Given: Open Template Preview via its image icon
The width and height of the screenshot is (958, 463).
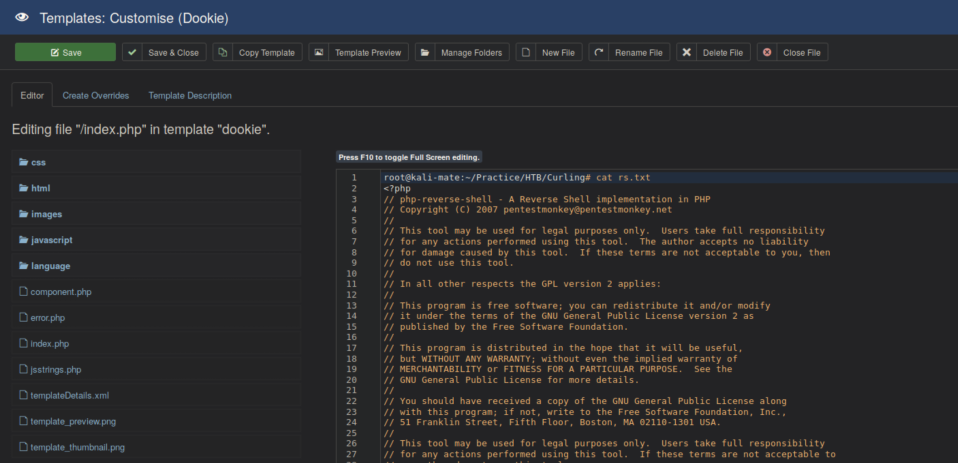Looking at the screenshot, I should point(319,52).
